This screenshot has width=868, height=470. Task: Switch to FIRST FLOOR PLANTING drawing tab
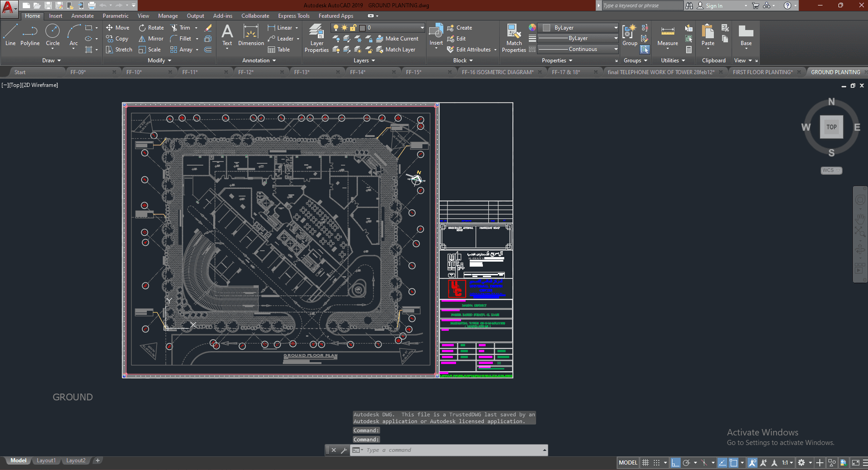tap(762, 72)
